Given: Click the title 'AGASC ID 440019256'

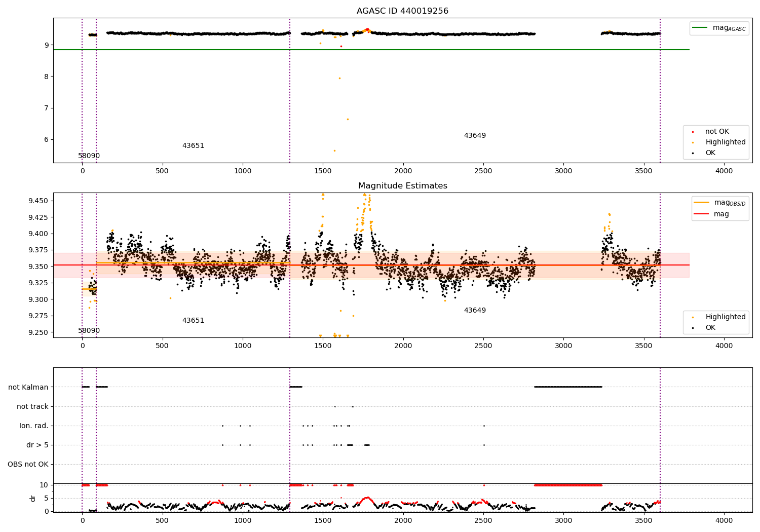Looking at the screenshot, I should tap(402, 11).
